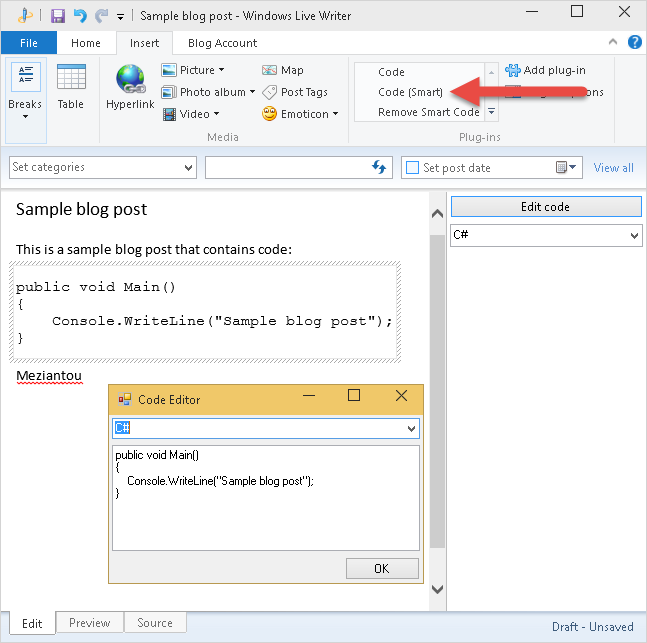Switch to the Edit view tab
Screen dimensions: 647x643
pos(32,623)
